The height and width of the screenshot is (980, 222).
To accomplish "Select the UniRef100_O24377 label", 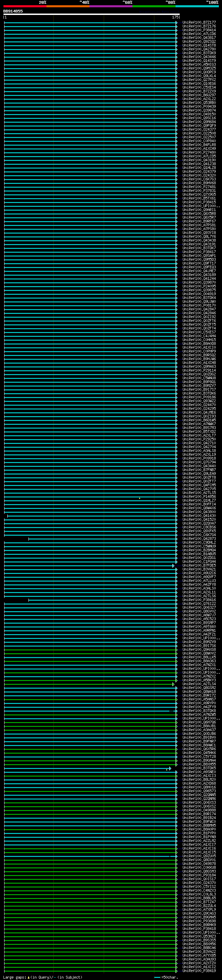I will [x=199, y=129].
